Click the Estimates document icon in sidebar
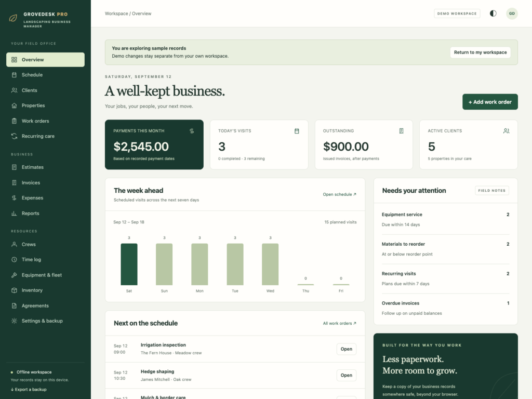This screenshot has width=532, height=399. coord(14,167)
